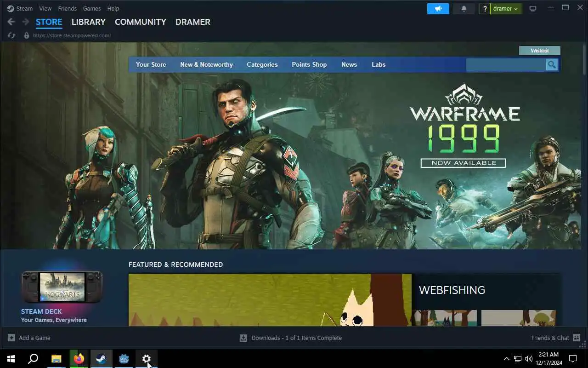Click the network tray icon
The width and height of the screenshot is (588, 368).
[518, 359]
